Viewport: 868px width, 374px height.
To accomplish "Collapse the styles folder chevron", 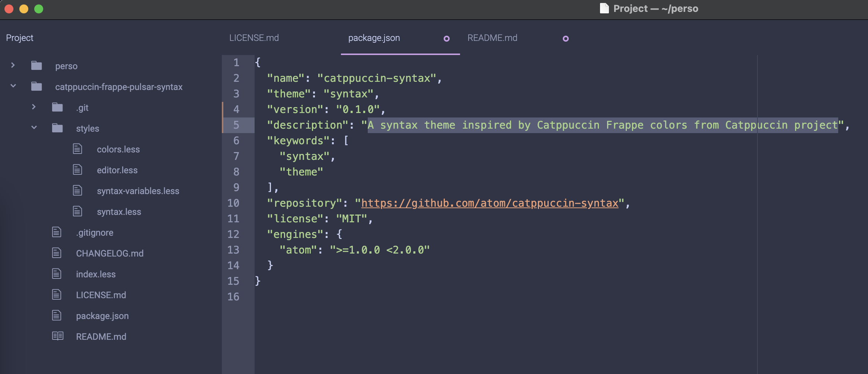I will (34, 128).
